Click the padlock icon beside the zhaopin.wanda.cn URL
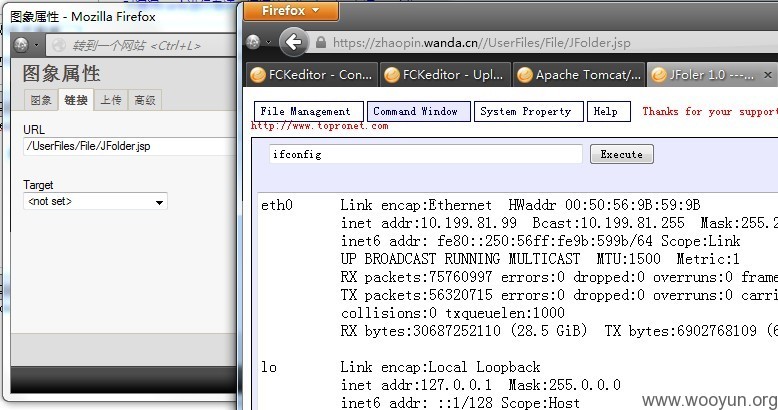 [x=321, y=43]
